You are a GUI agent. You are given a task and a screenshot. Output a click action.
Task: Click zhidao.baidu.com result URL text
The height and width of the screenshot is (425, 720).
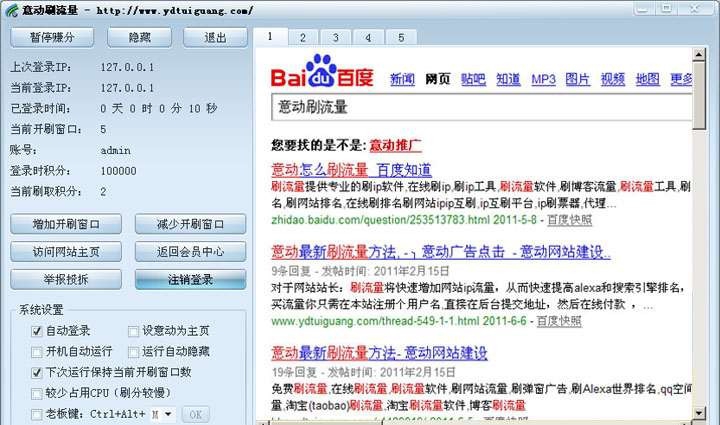tap(379, 220)
